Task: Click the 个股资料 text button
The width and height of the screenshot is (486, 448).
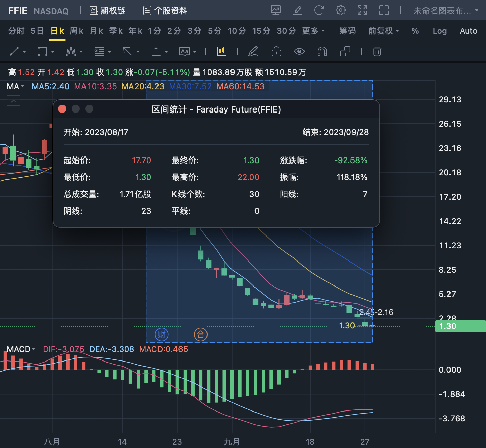Action: coord(171,11)
